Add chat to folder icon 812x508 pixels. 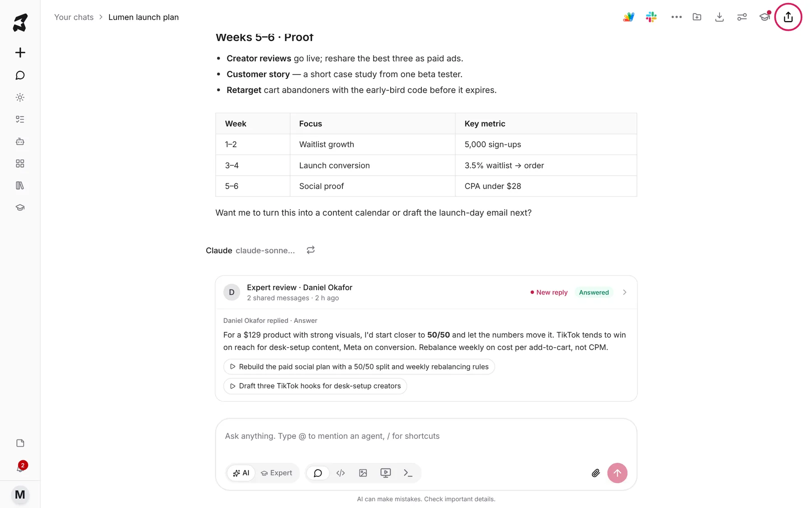click(x=697, y=17)
